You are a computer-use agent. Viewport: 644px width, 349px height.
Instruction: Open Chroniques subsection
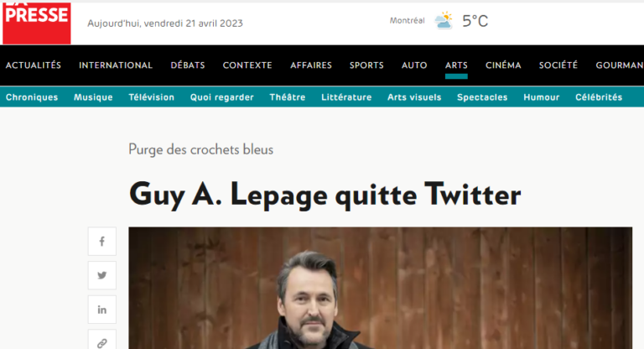[x=32, y=97]
